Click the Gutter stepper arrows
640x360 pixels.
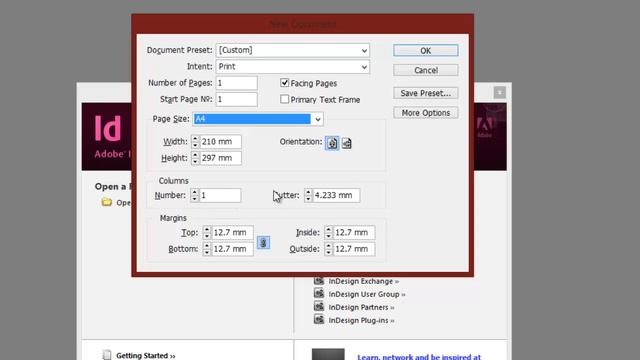(308, 195)
